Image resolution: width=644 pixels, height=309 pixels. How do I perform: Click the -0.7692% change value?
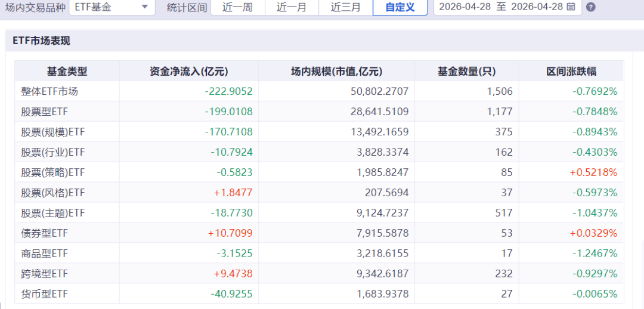(x=595, y=91)
